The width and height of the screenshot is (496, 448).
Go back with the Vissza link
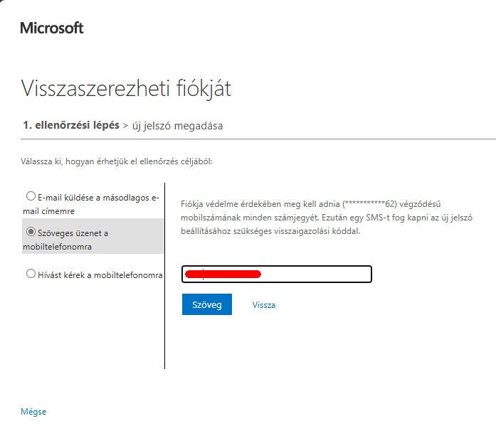coord(264,305)
